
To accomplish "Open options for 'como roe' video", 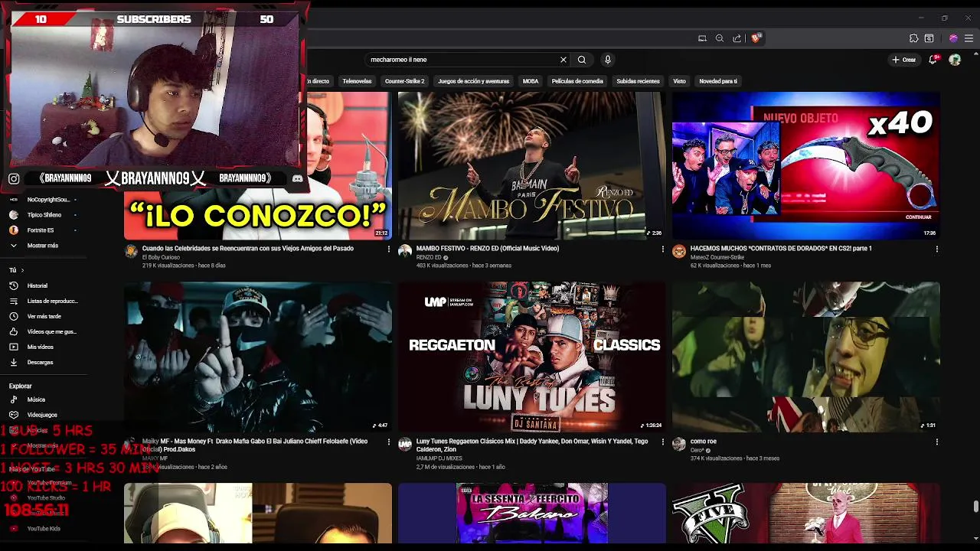I will 936,442.
